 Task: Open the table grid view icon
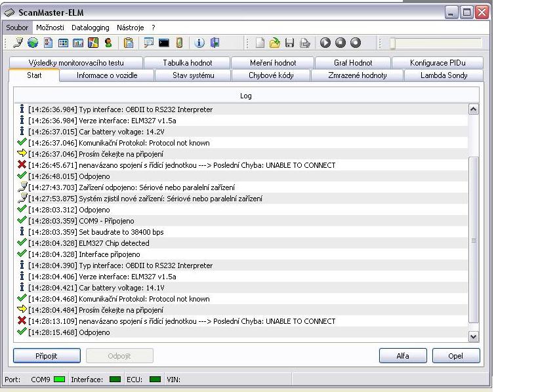point(63,43)
